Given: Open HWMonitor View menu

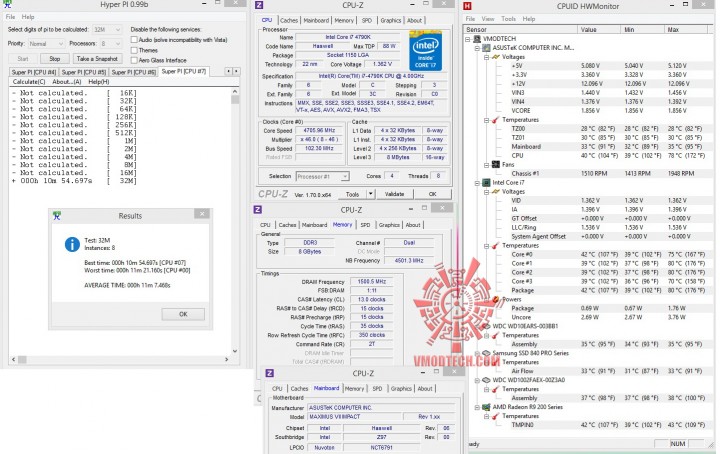Looking at the screenshot, I should pos(488,19).
